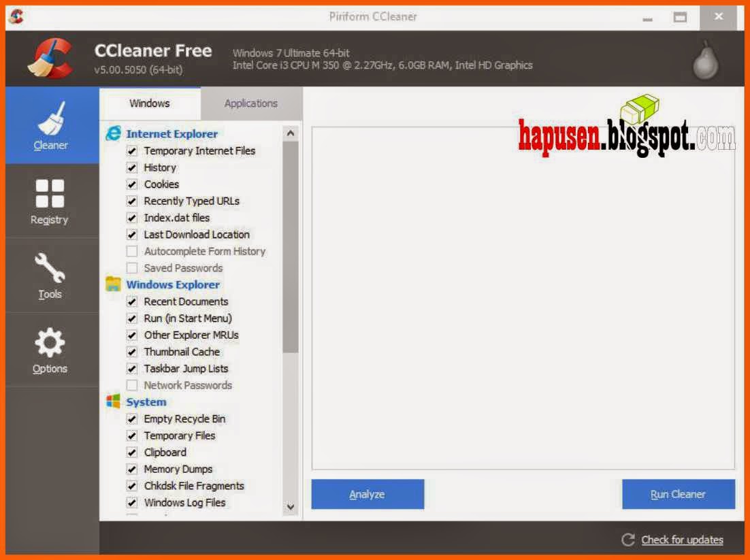Enable Autocomplete Form History
The width and height of the screenshot is (750, 560).
132,252
